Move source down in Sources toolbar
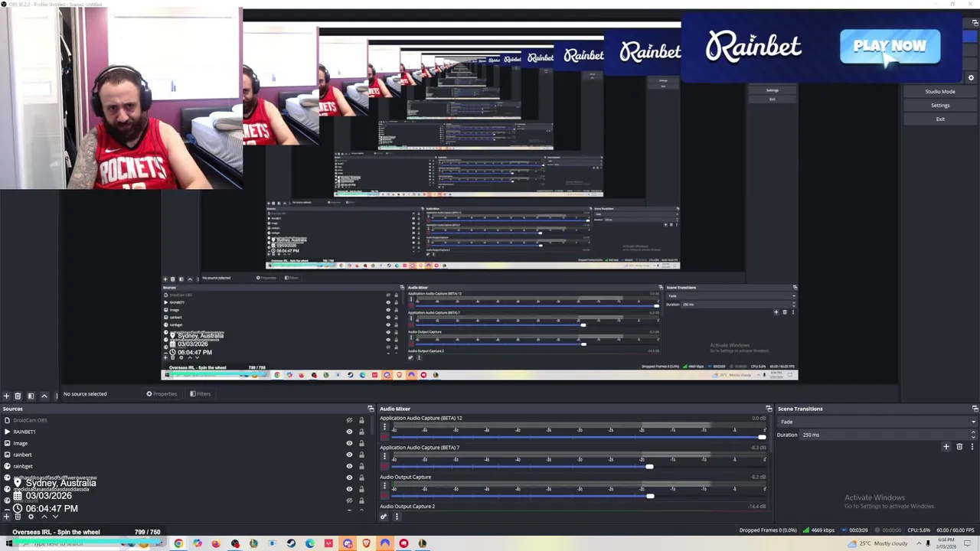Image resolution: width=980 pixels, height=551 pixels. click(55, 517)
